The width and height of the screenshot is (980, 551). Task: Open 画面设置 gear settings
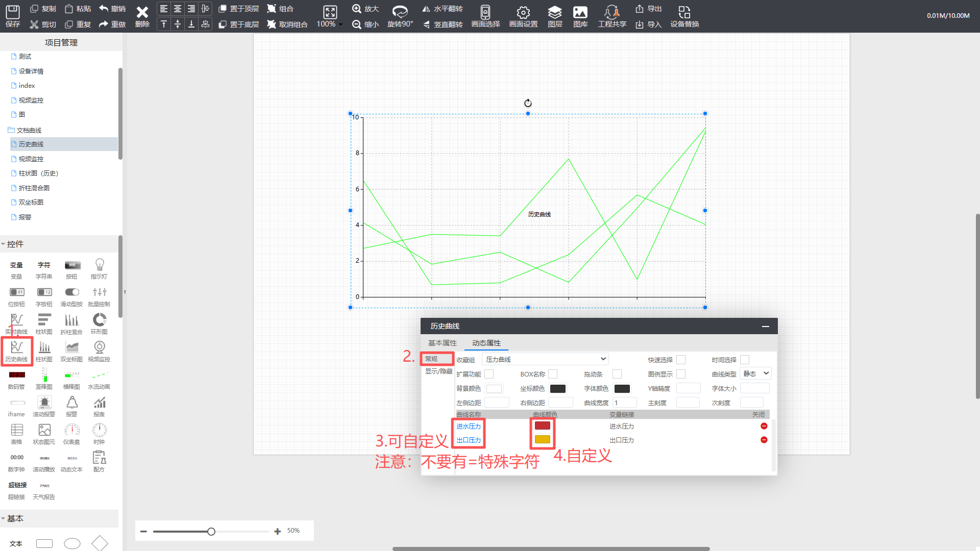[523, 12]
